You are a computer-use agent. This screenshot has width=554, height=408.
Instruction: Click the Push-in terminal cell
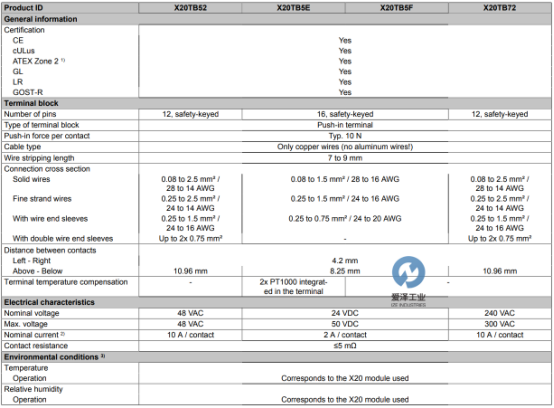pyautogui.click(x=345, y=125)
